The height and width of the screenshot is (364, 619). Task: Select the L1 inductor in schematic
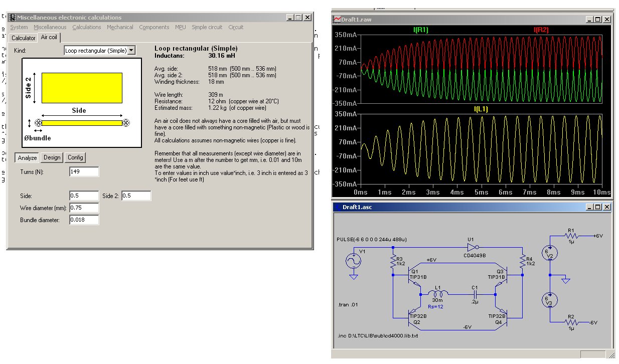click(x=437, y=294)
